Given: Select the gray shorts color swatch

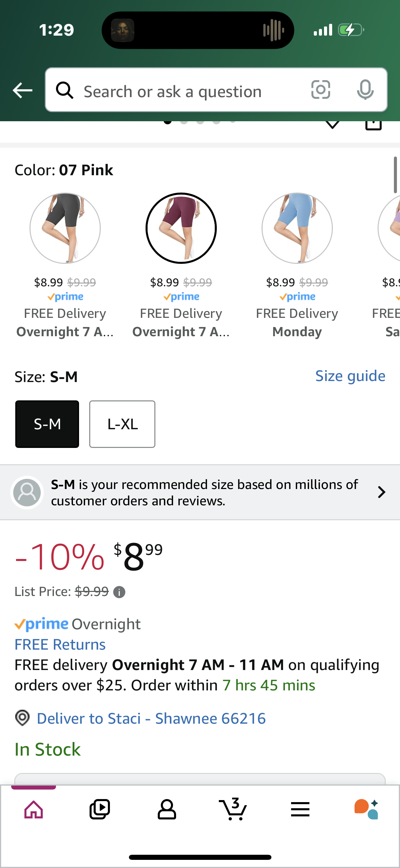Looking at the screenshot, I should tap(65, 228).
